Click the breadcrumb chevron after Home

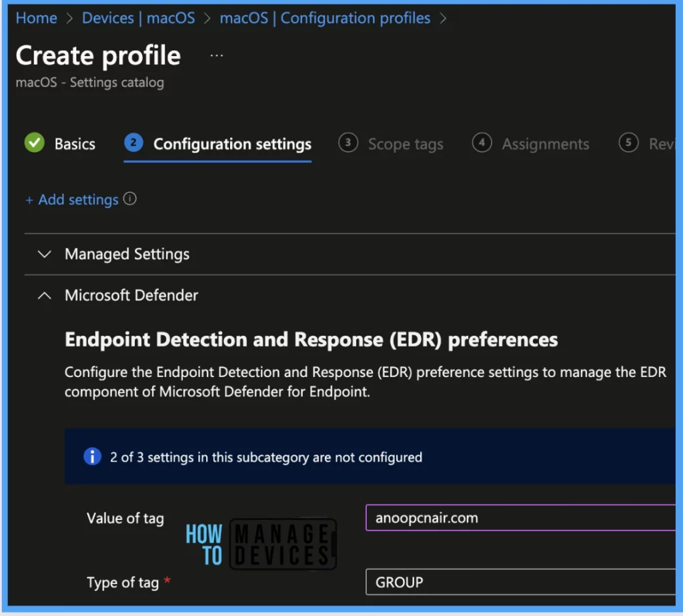point(69,18)
